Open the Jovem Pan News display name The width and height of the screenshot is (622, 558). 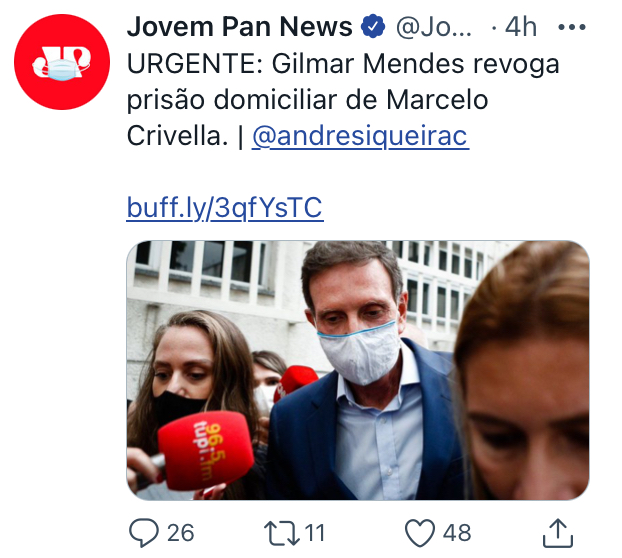tap(240, 27)
